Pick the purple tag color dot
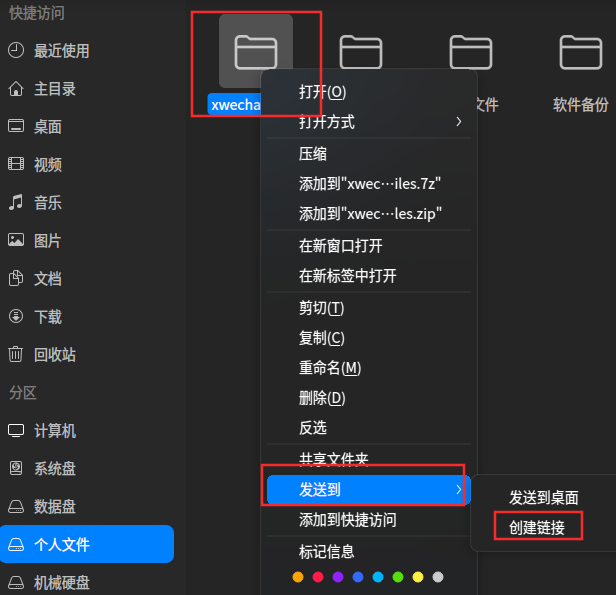616x595 pixels. pos(338,577)
